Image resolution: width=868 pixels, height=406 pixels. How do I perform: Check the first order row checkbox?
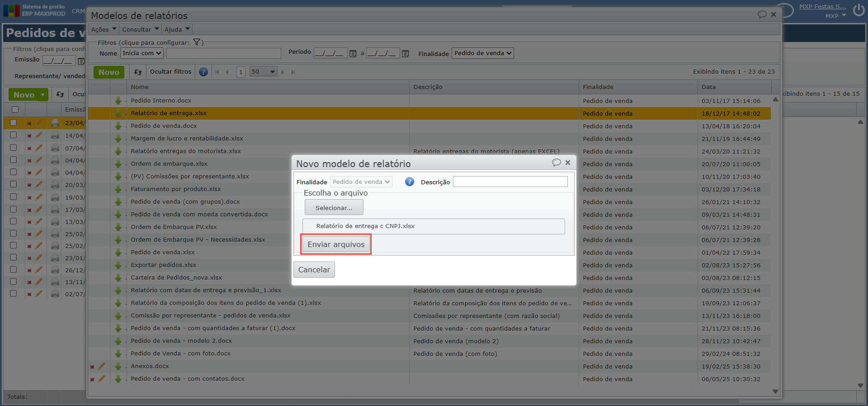coord(14,122)
